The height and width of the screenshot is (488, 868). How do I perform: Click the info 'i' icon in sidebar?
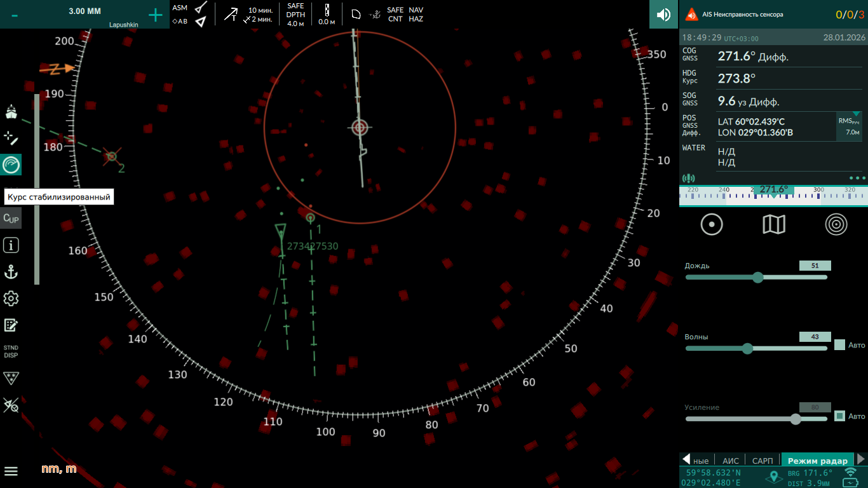11,245
